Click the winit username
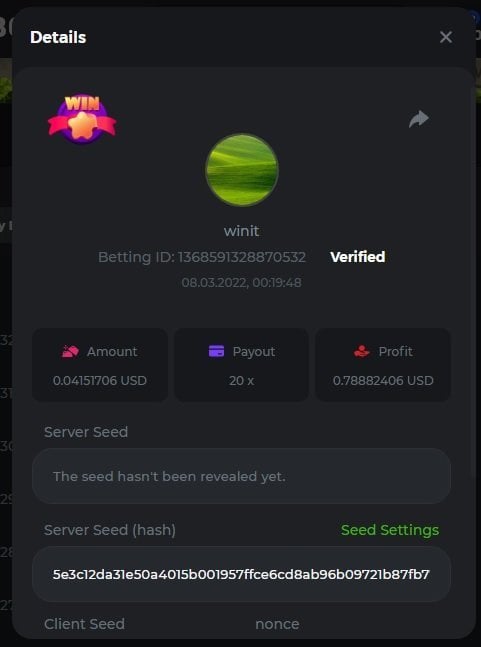Image resolution: width=481 pixels, height=647 pixels. click(242, 231)
